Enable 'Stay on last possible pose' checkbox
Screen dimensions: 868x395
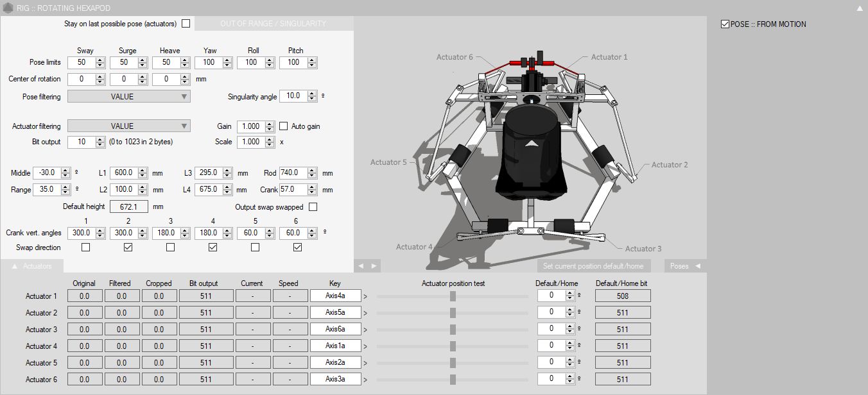click(x=186, y=24)
